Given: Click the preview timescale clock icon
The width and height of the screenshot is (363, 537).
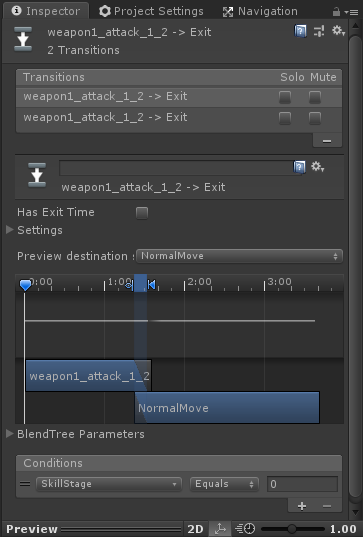Looking at the screenshot, I should coord(245,529).
